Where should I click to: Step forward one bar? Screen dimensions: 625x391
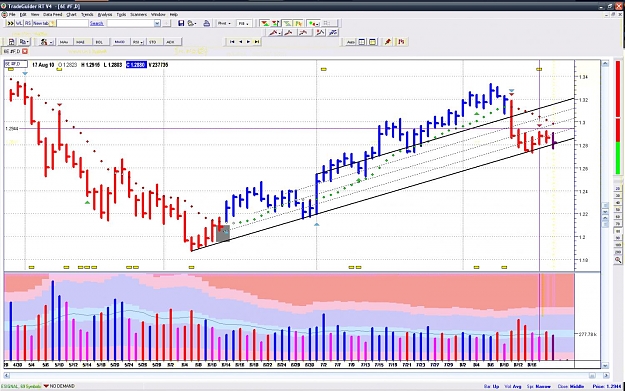pyautogui.click(x=248, y=42)
